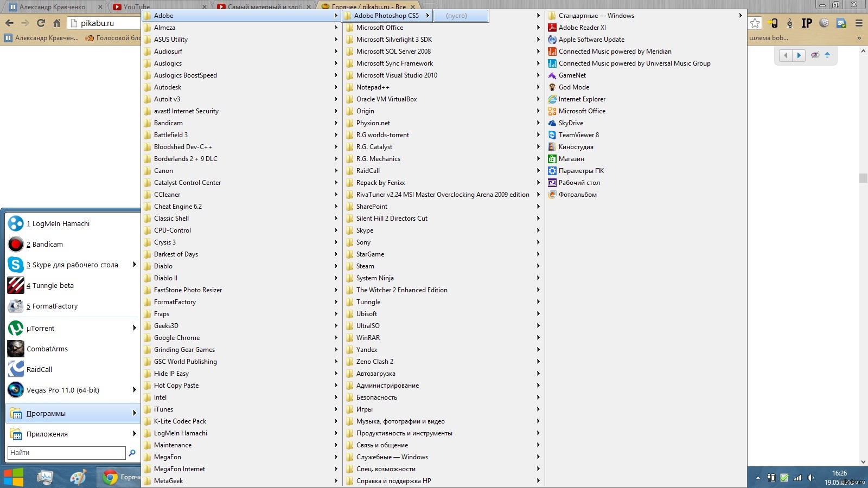Open RaidCall from the start menu list
Image resolution: width=868 pixels, height=488 pixels.
[39, 370]
